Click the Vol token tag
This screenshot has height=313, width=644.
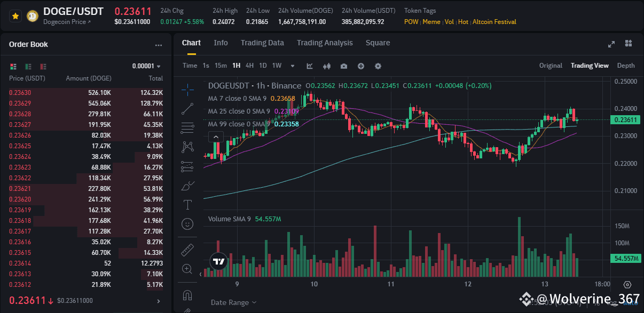[449, 22]
